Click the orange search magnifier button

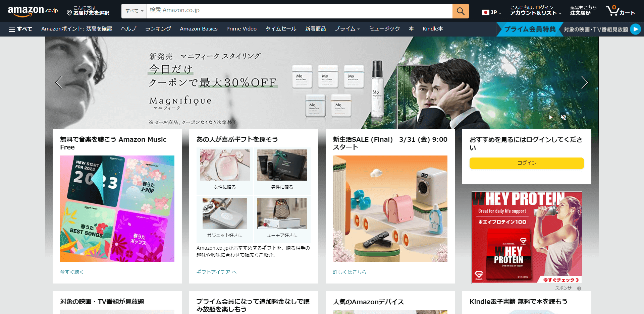[461, 11]
